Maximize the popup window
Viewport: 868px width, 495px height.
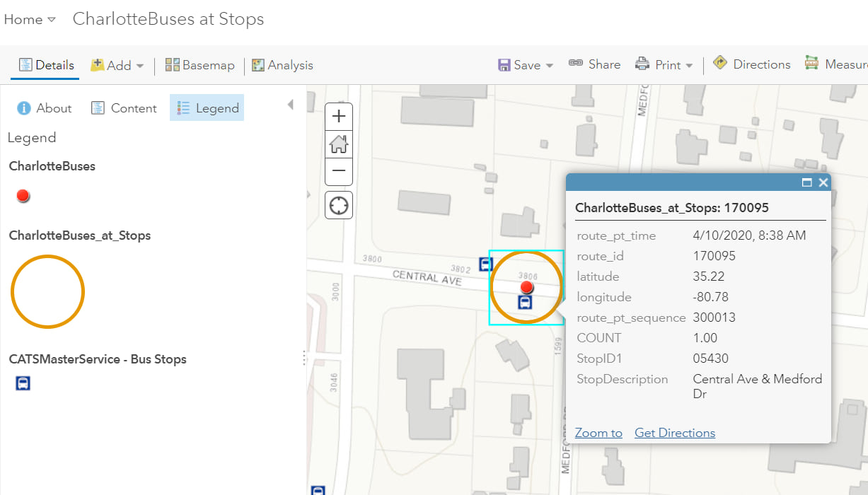806,182
